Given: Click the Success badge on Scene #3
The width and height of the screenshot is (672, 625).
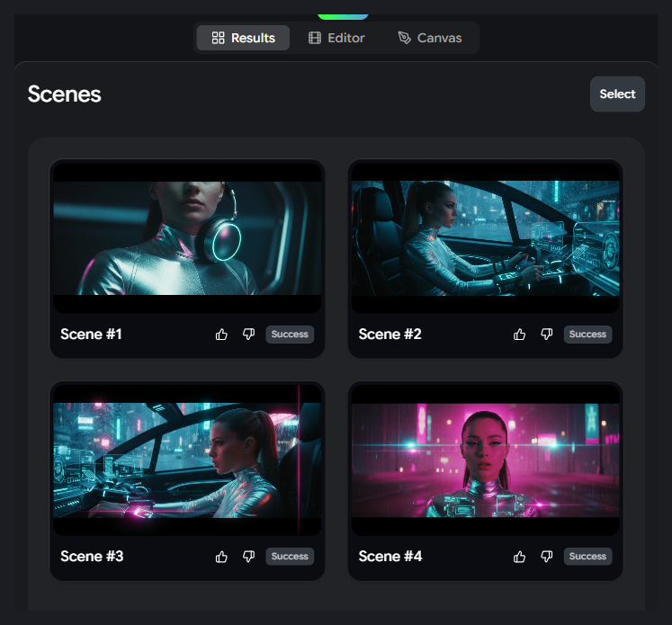Looking at the screenshot, I should tap(290, 557).
